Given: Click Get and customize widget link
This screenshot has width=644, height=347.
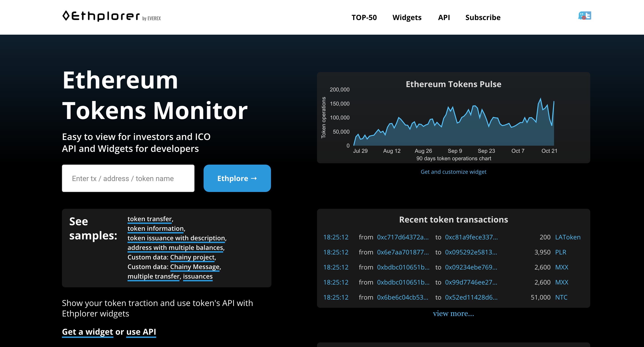Looking at the screenshot, I should pyautogui.click(x=453, y=172).
